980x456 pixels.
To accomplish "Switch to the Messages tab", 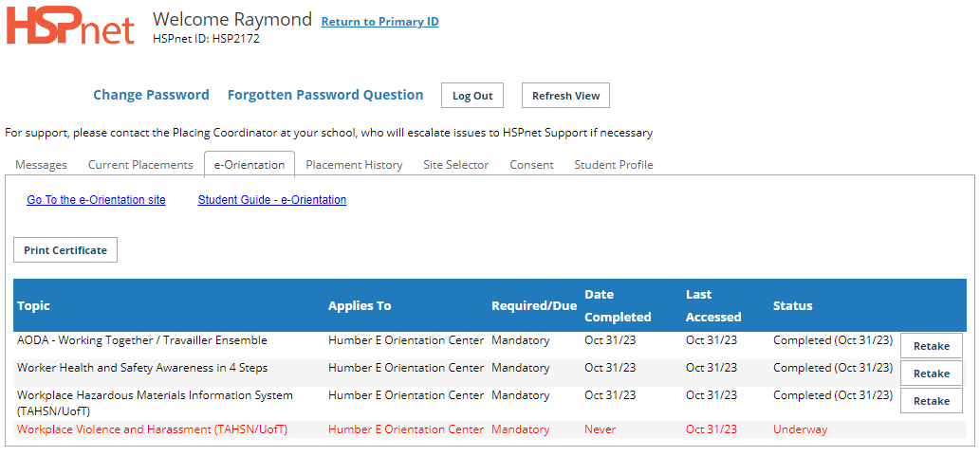I will pos(41,165).
